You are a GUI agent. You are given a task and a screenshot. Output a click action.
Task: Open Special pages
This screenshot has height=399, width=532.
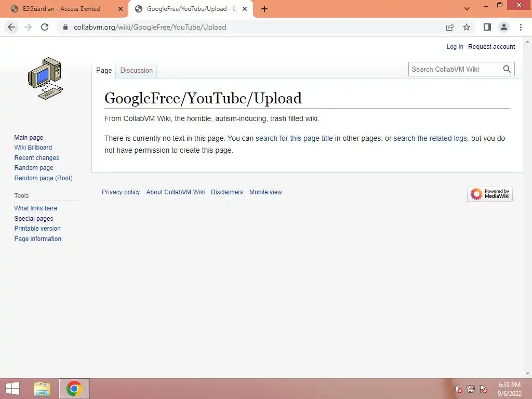coord(34,219)
